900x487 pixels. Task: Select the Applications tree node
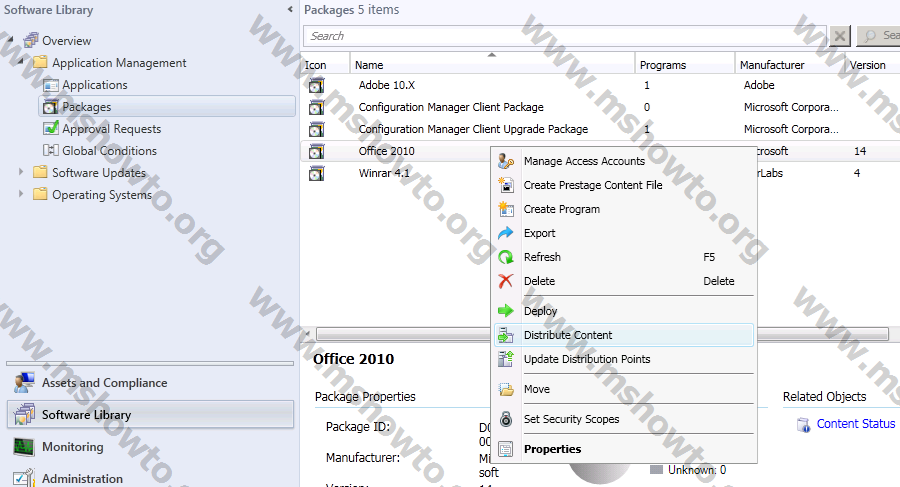click(x=95, y=85)
